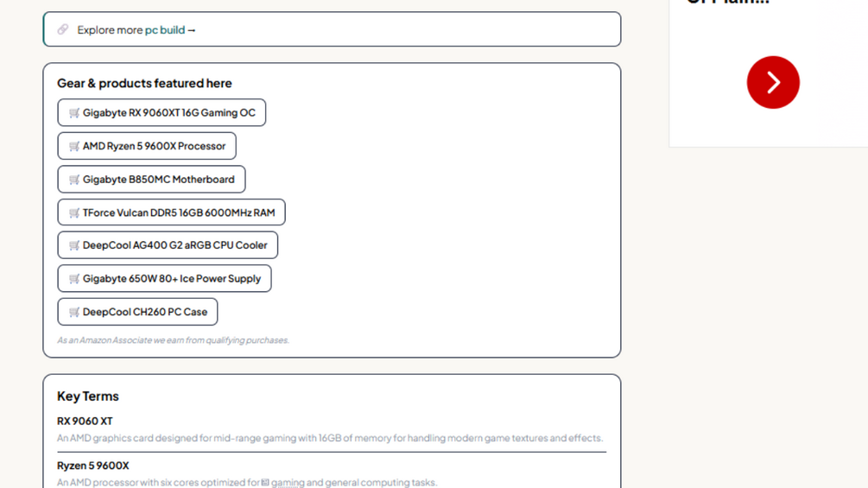Screen dimensions: 868x488
Task: Click the cart icon on DeepCool CH260 Case
Action: click(74, 312)
